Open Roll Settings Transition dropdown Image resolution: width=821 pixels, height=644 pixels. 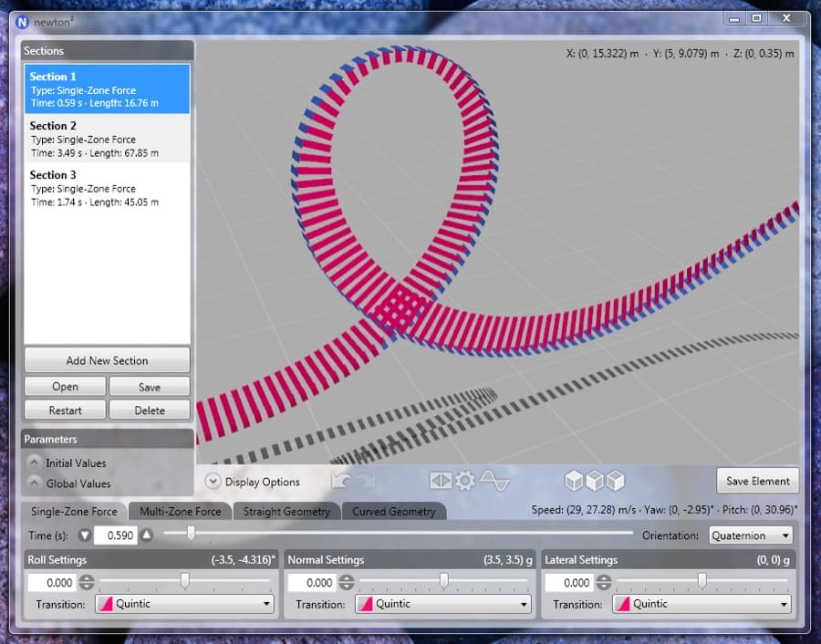point(185,604)
